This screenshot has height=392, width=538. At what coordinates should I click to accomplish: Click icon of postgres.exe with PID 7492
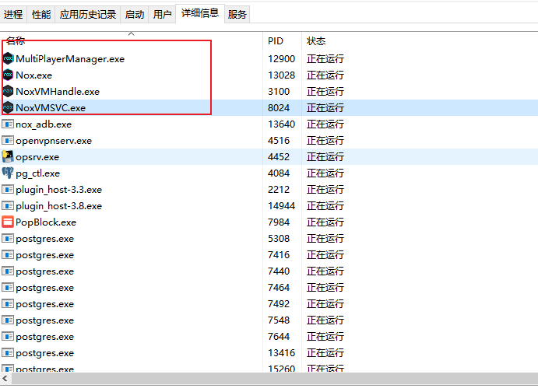pyautogui.click(x=8, y=304)
